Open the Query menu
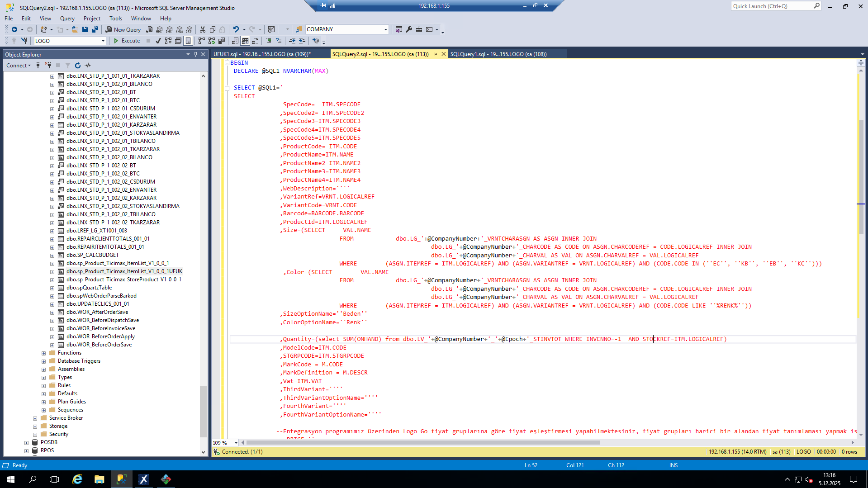This screenshot has width=868, height=488. pyautogui.click(x=67, y=19)
